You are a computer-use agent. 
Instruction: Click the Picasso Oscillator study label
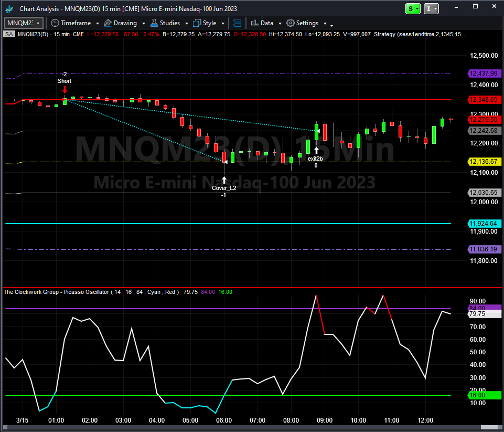(x=91, y=292)
